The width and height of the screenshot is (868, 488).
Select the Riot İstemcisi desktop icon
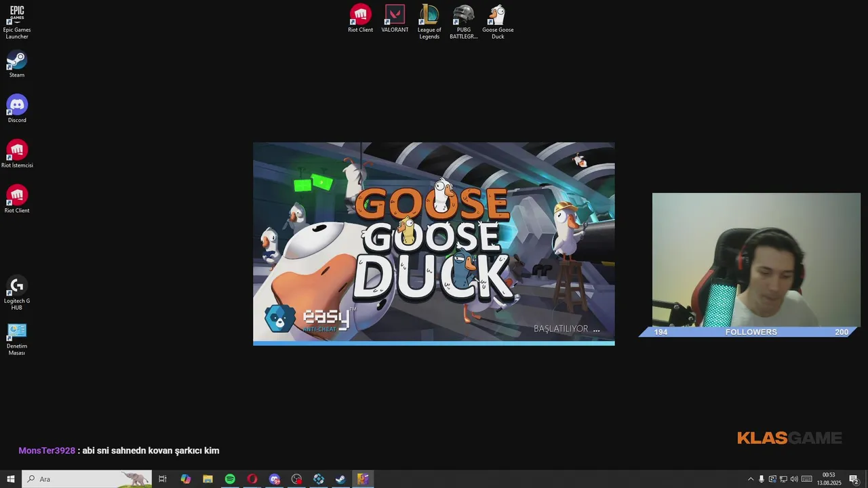click(17, 155)
